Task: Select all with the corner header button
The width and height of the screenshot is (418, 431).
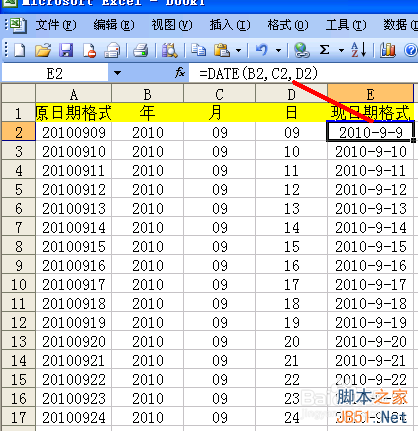Action: [x=19, y=93]
